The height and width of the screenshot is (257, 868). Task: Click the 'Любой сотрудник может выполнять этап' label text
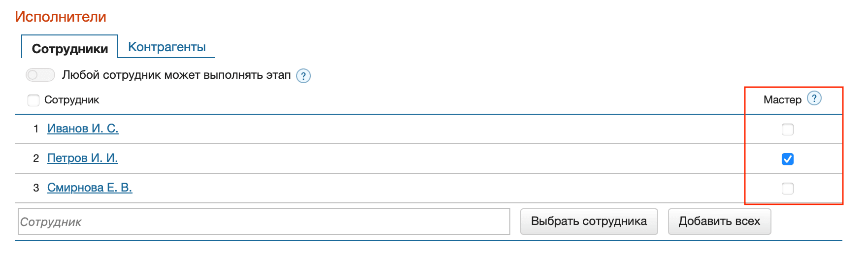(x=176, y=75)
